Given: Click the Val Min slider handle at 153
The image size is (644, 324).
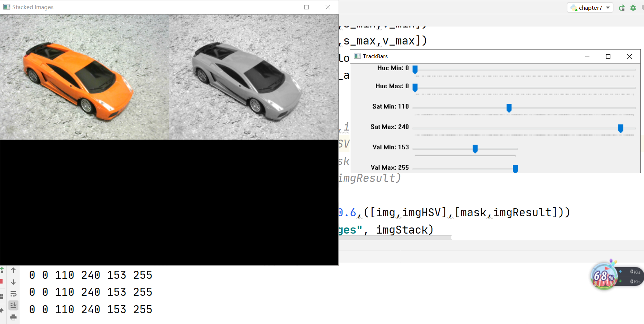Looking at the screenshot, I should [475, 149].
